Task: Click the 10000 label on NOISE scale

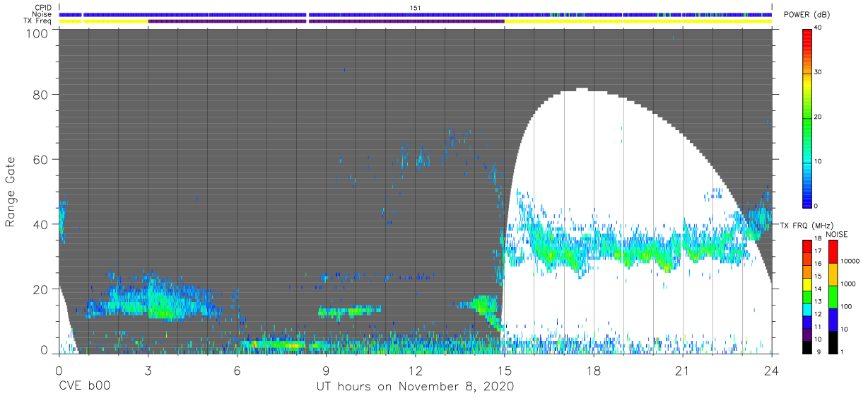Action: pyautogui.click(x=849, y=262)
